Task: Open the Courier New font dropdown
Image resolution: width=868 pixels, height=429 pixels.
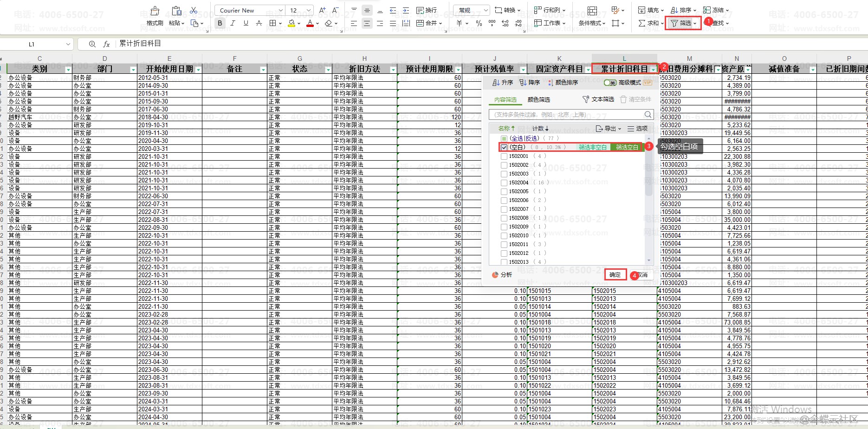Action: pos(280,10)
